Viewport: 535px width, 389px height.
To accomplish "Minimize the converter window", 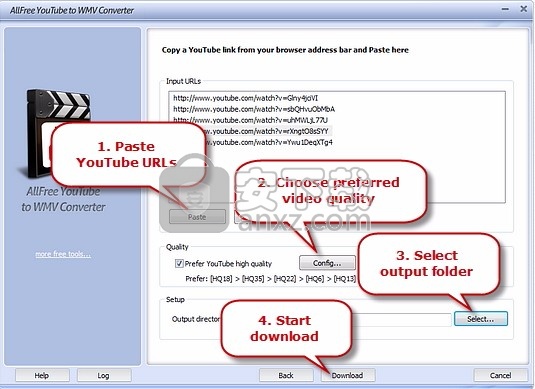I will pos(505,9).
